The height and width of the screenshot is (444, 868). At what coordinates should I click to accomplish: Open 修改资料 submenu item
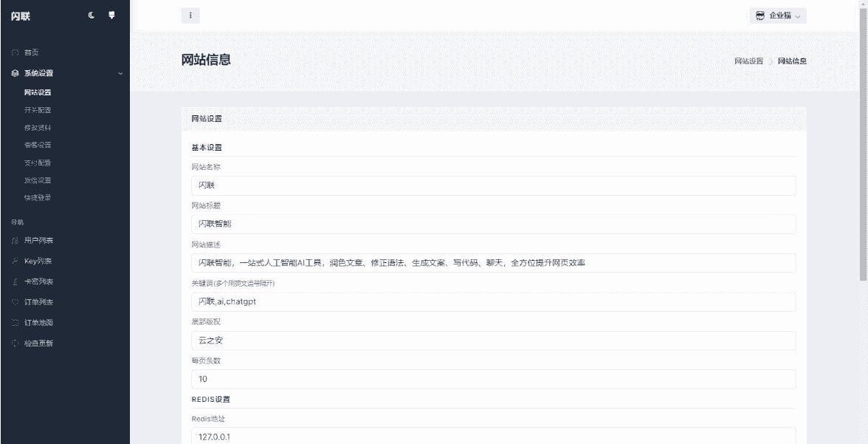pos(38,128)
